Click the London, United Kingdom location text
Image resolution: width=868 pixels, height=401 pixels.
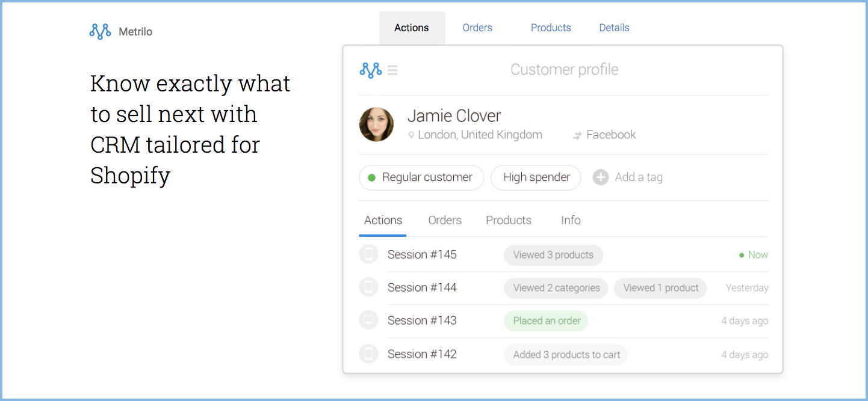coord(480,135)
